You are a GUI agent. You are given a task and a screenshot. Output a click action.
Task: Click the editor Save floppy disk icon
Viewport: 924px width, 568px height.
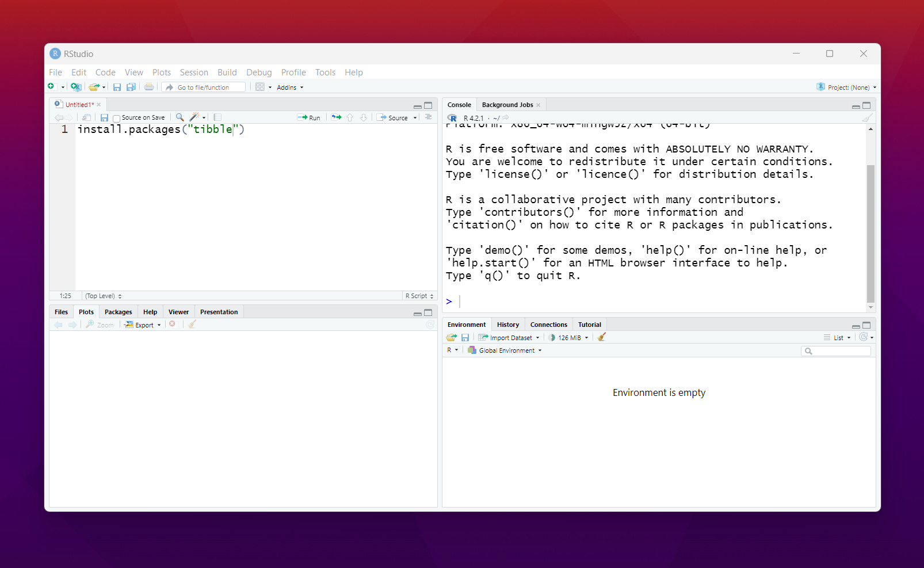[x=104, y=117]
